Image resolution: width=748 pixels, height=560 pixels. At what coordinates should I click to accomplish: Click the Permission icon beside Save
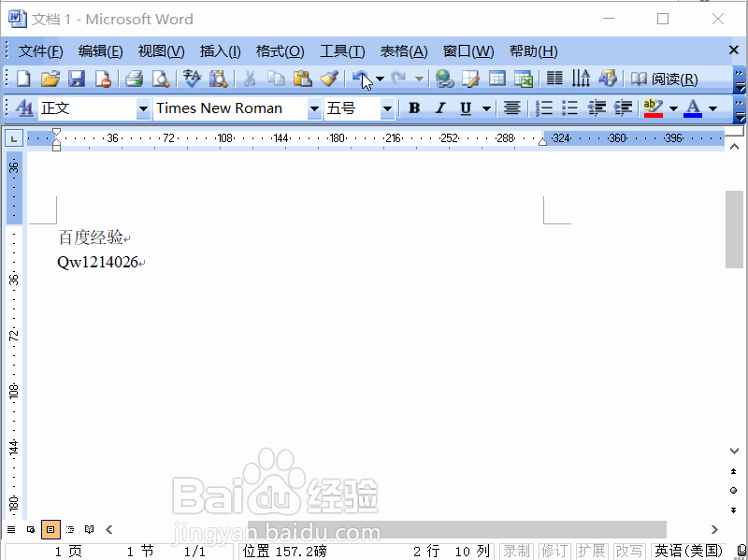[103, 79]
